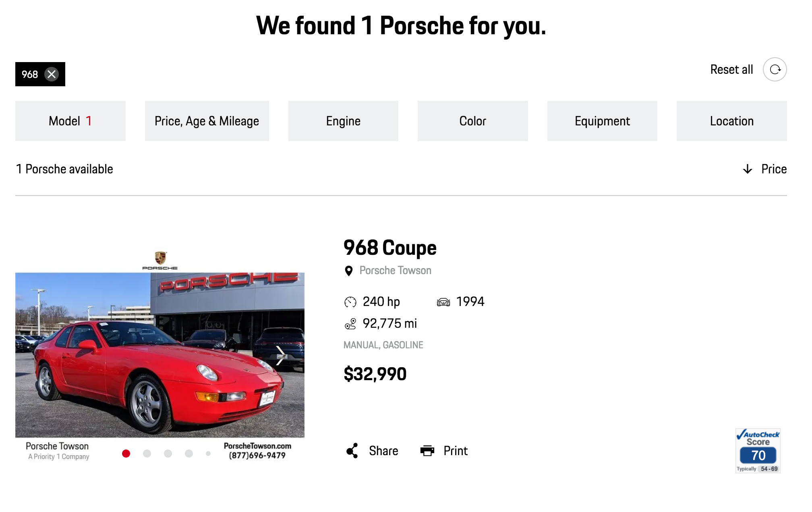Open the 968 Coupe listing title
The image size is (812, 512).
pyautogui.click(x=390, y=248)
